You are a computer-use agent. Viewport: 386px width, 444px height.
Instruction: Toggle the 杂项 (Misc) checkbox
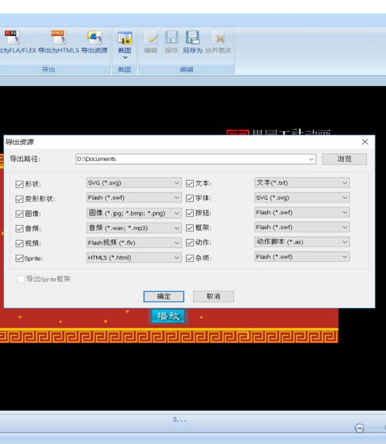click(x=190, y=258)
